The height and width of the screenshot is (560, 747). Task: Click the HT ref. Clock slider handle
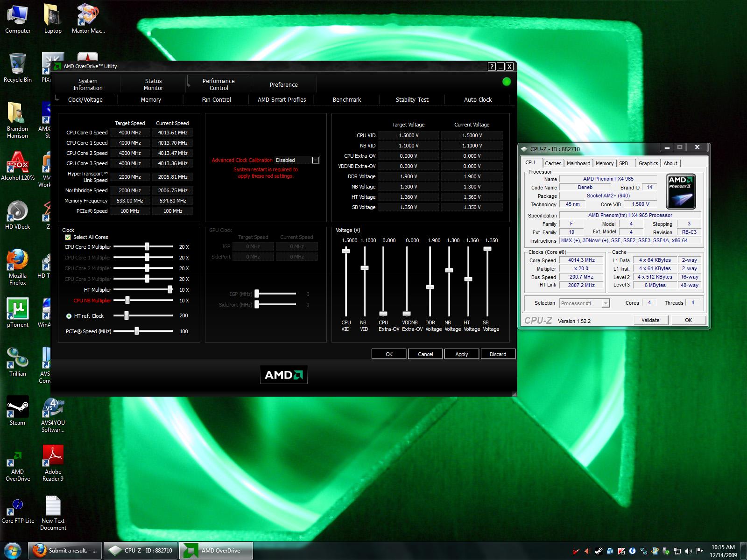tap(127, 315)
